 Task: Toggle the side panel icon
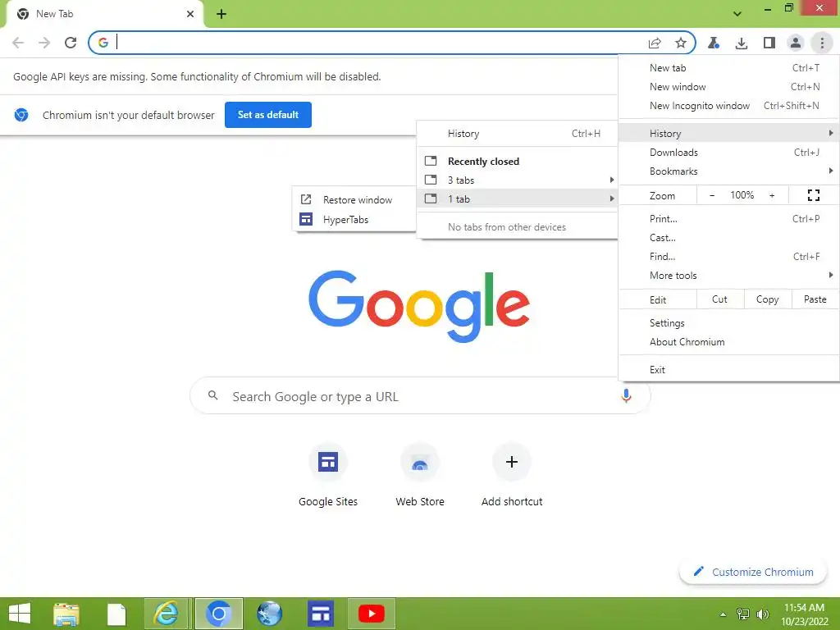pos(769,43)
